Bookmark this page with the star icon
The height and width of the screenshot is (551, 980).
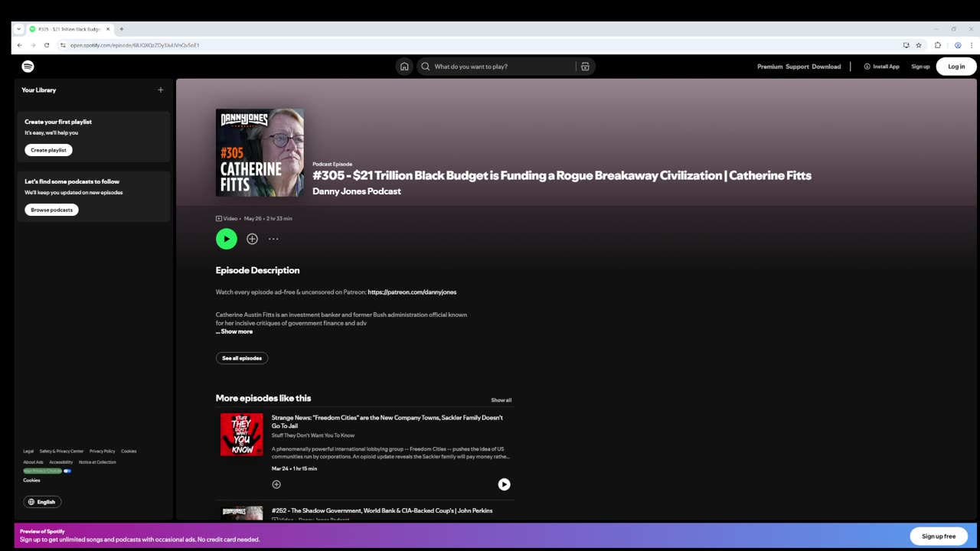point(919,45)
